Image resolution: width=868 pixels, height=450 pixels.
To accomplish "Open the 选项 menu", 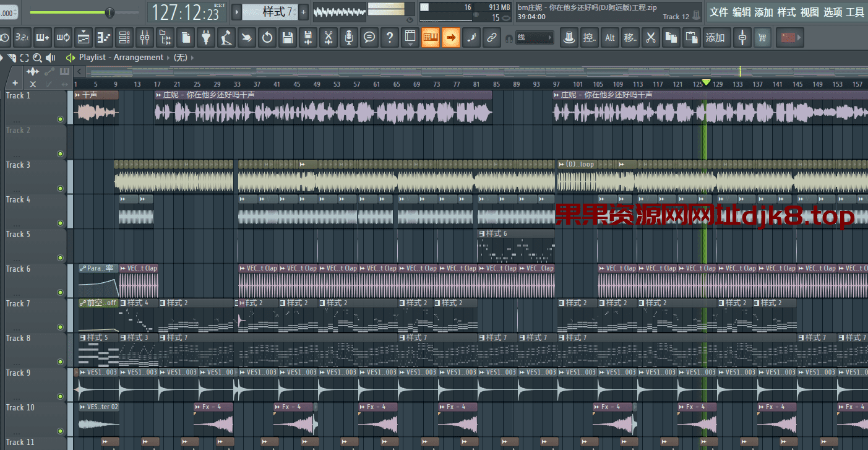I will (833, 12).
